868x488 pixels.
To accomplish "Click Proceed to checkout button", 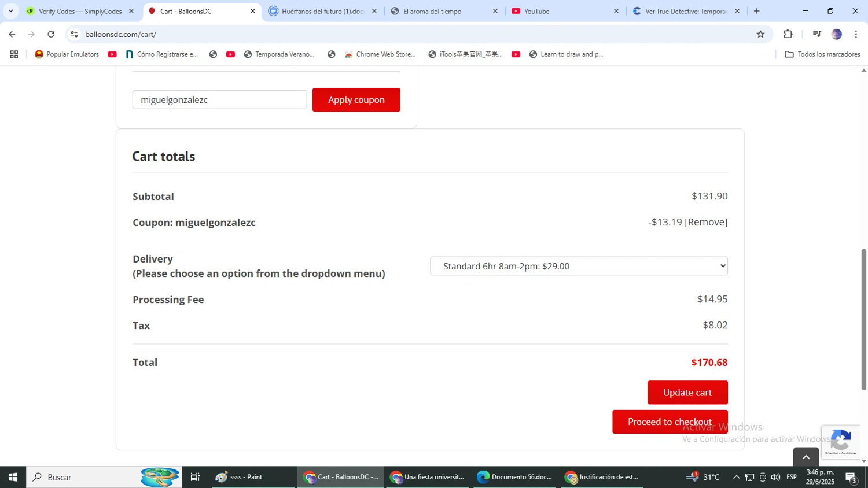I will tap(670, 422).
